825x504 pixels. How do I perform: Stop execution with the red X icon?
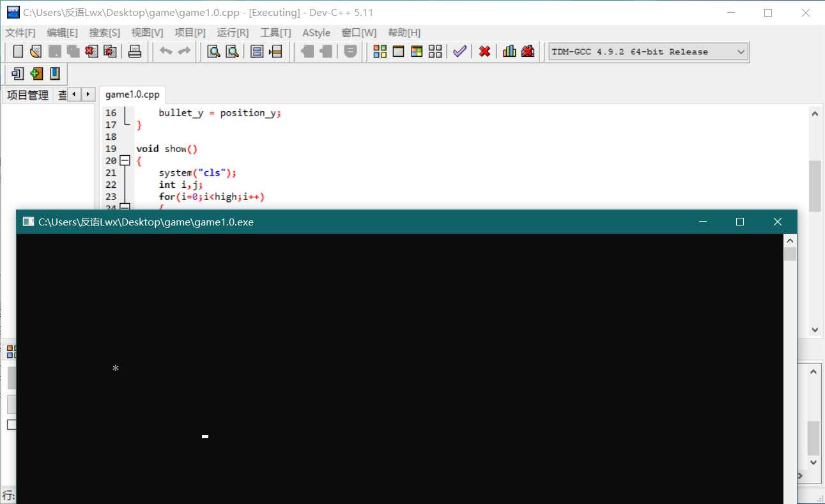485,52
